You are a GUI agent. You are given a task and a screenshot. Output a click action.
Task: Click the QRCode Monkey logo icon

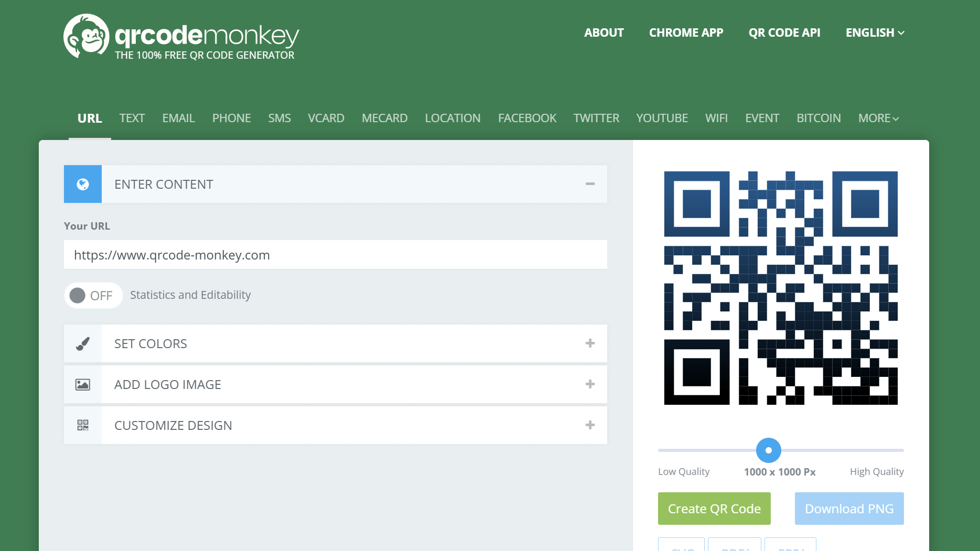tap(86, 36)
